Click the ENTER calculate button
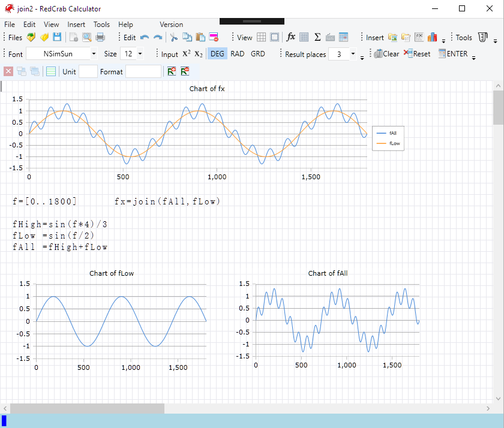The height and width of the screenshot is (428, 504). [x=453, y=53]
